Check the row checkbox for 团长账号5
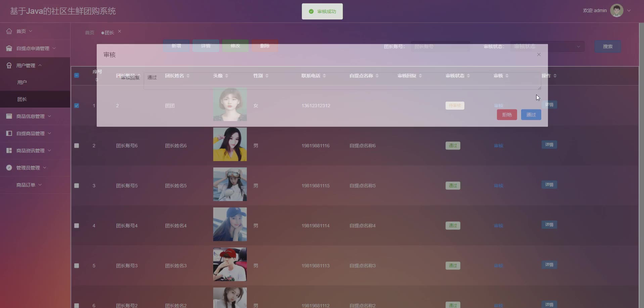Image resolution: width=644 pixels, height=308 pixels. [77, 186]
